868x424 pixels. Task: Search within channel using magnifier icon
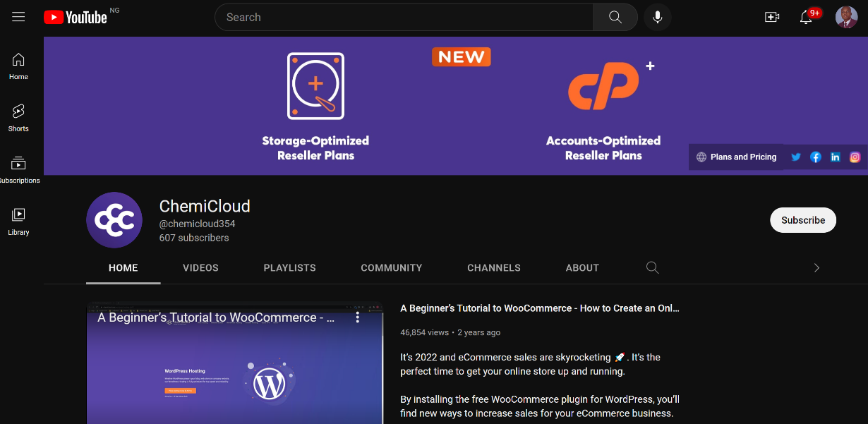coord(653,267)
